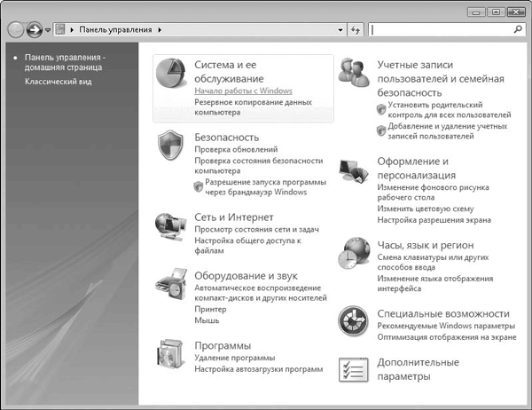The height and width of the screenshot is (410, 532).
Task: Expand the arrow after 'Панель управления' breadcrumb
Action: coord(158,30)
